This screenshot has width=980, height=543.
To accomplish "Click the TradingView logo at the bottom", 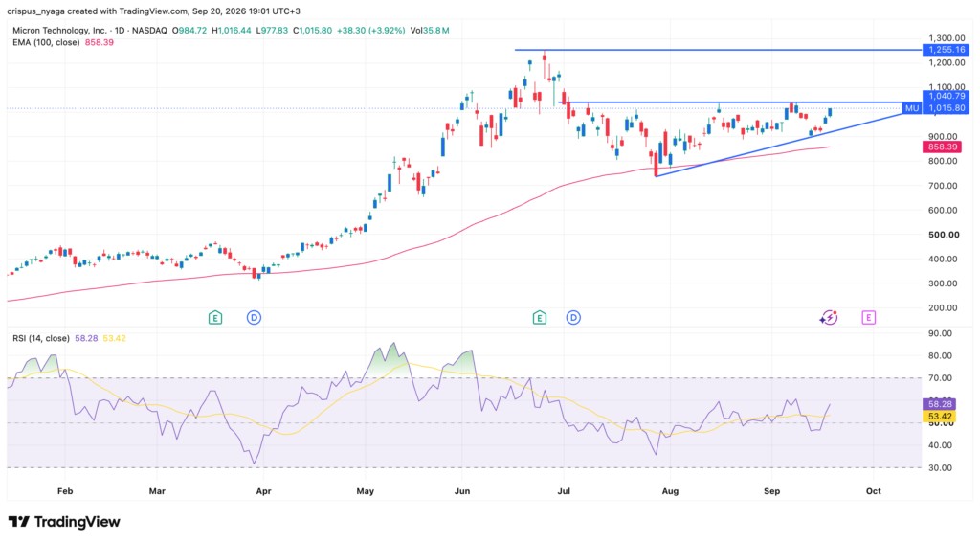I will click(64, 522).
